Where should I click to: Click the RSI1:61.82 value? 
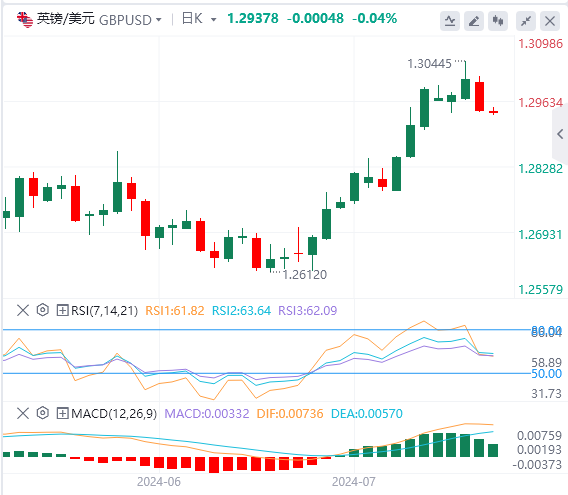tap(175, 311)
